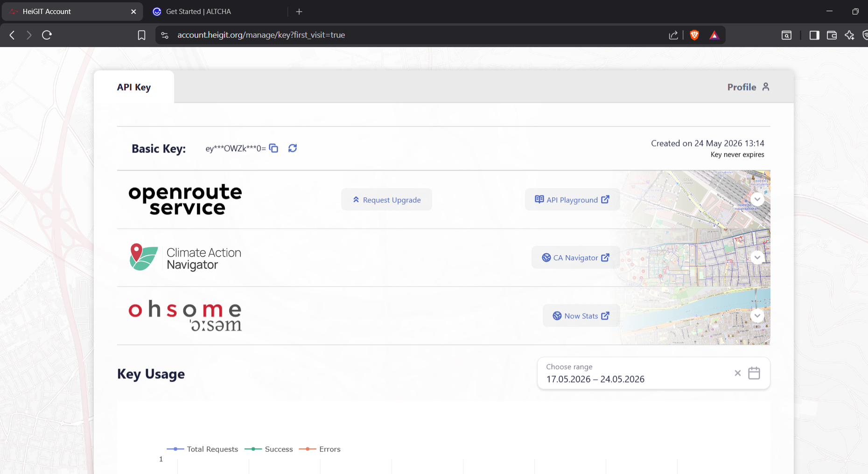Click the globe icon on Now Stats
This screenshot has height=474, width=868.
click(557, 316)
